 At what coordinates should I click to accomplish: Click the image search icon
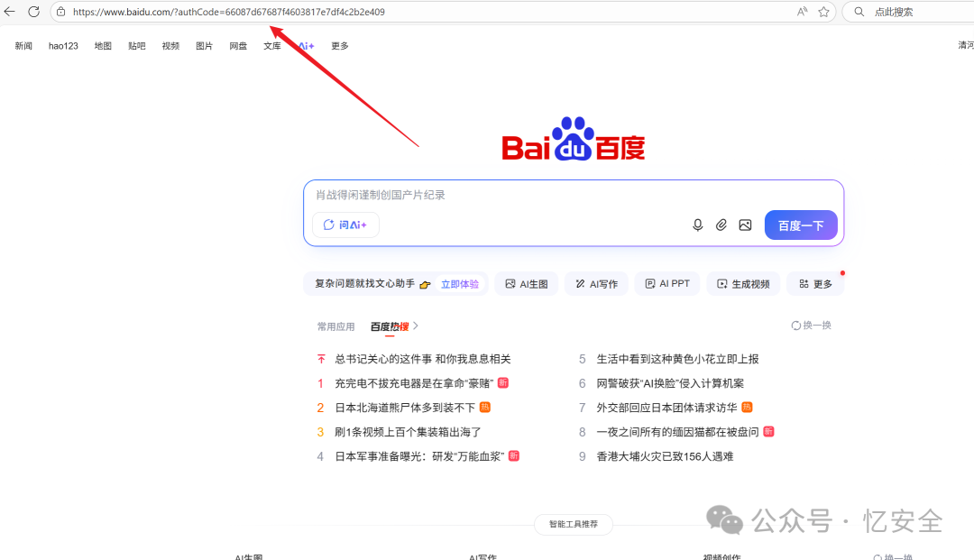(x=746, y=225)
